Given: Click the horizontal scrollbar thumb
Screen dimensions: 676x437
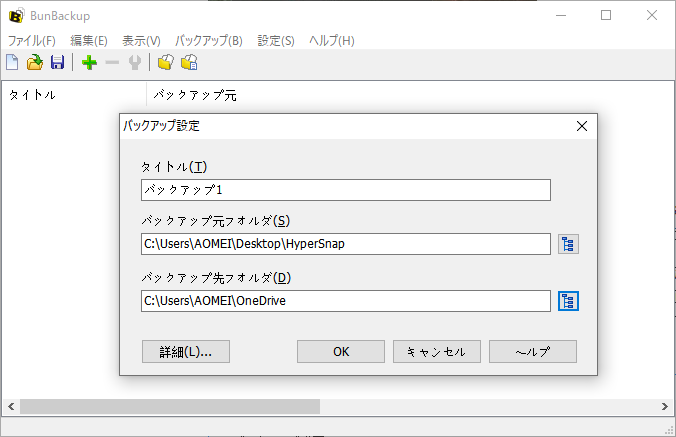Looking at the screenshot, I should (x=170, y=407).
